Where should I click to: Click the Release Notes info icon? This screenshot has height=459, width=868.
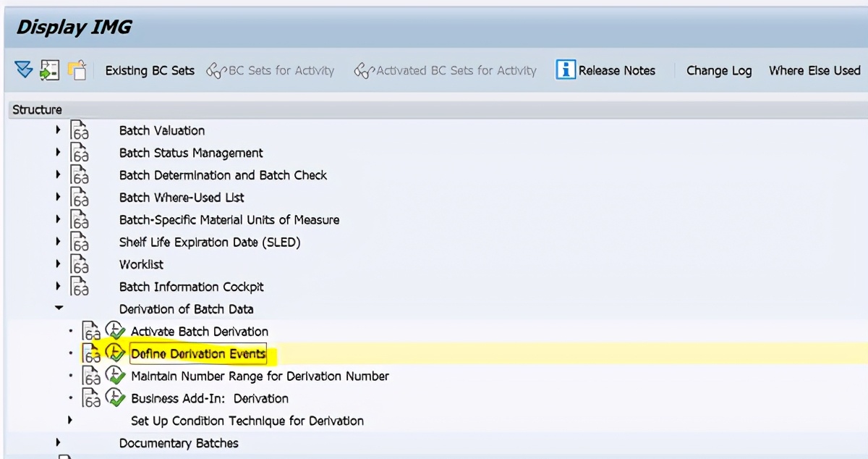click(566, 70)
